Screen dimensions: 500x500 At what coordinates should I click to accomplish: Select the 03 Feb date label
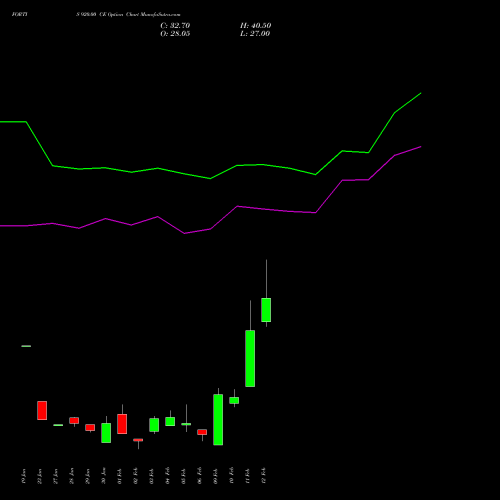pyautogui.click(x=152, y=476)
